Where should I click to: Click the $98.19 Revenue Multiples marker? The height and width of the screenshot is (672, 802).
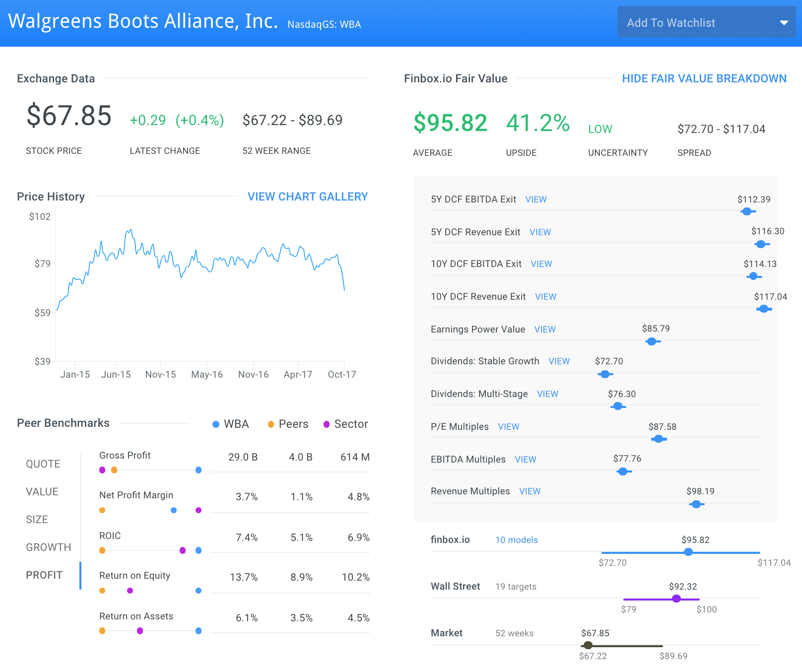pyautogui.click(x=696, y=504)
